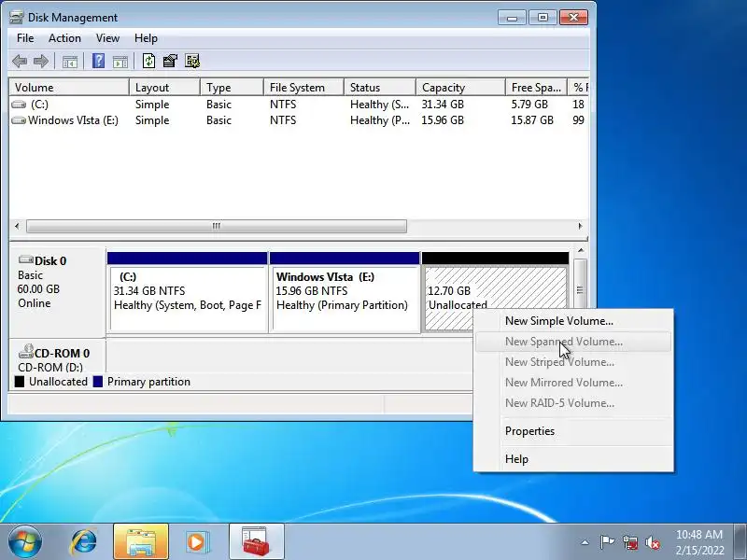Click the disabled New RAID-5 Volume entry
Screen dimensions: 747x560
pyautogui.click(x=573, y=403)
